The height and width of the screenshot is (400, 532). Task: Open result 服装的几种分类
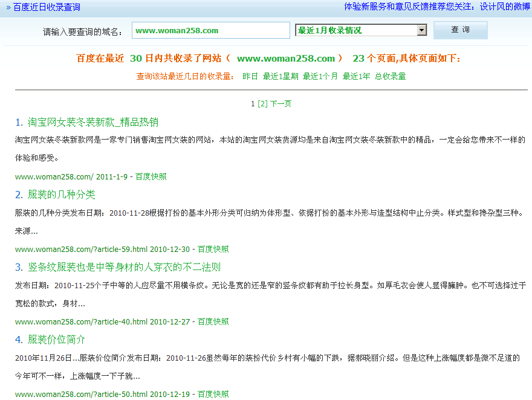[61, 195]
